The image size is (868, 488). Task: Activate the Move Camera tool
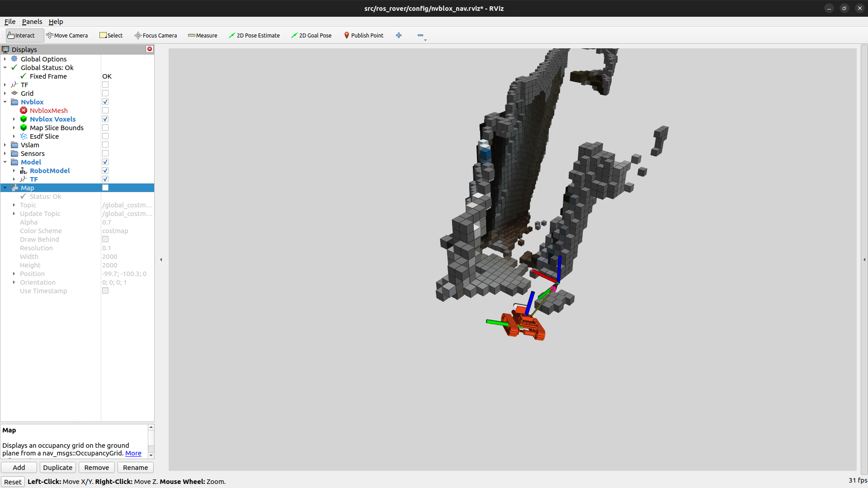coord(67,35)
